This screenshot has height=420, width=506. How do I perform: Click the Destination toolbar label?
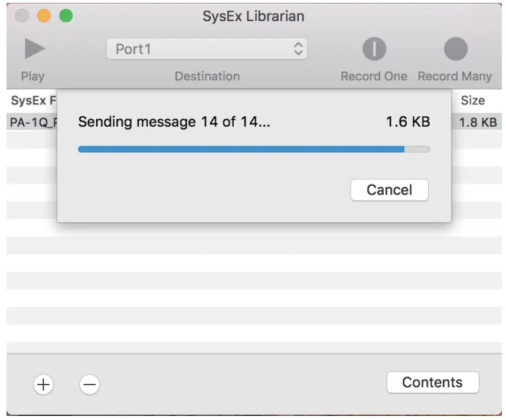(x=207, y=77)
